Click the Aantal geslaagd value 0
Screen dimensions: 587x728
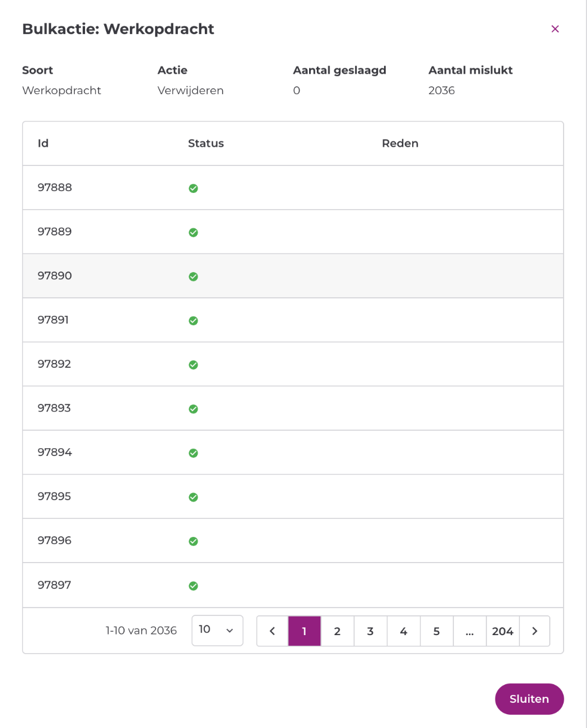[x=296, y=91]
